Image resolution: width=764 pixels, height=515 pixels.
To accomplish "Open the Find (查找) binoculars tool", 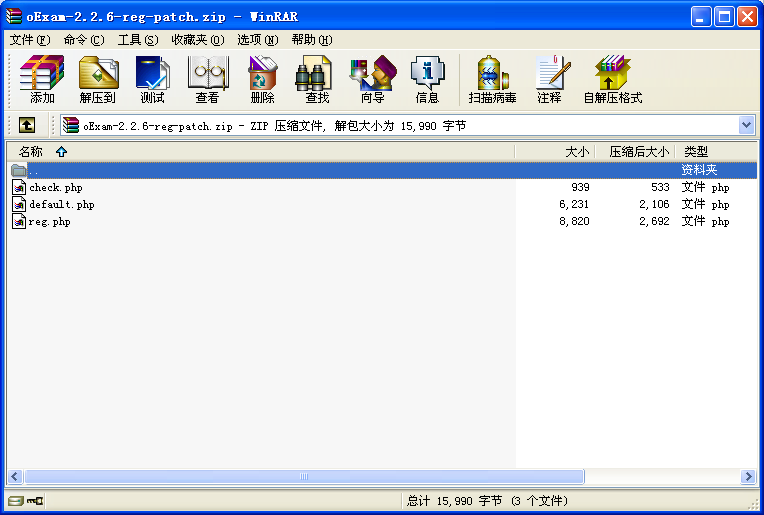I will coord(317,79).
